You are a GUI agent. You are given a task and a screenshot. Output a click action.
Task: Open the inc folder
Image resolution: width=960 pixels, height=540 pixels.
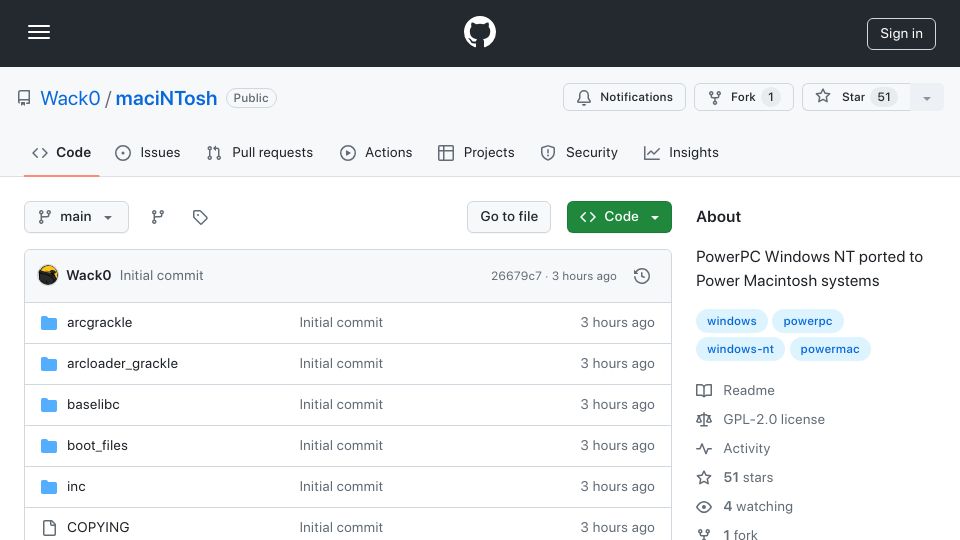click(x=76, y=487)
